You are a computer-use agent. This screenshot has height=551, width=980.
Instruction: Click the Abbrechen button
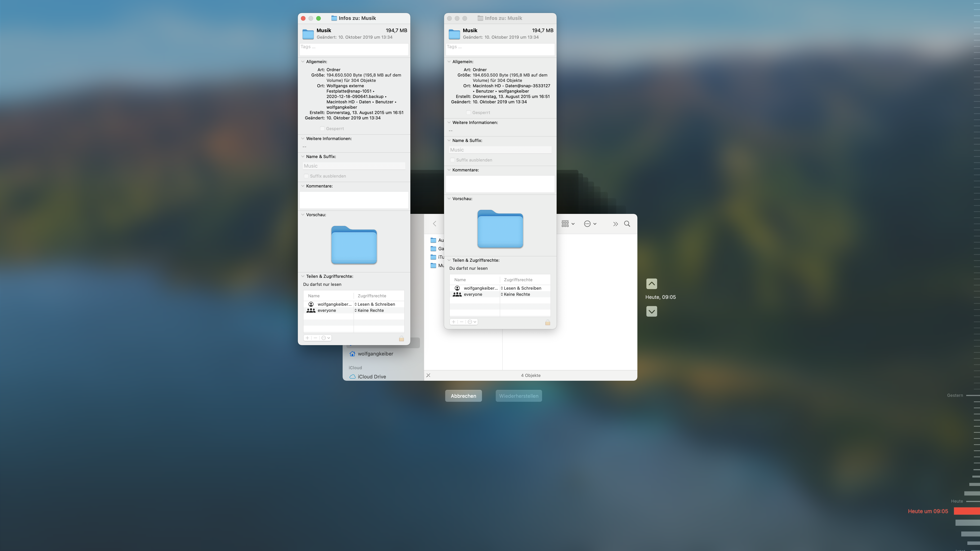click(463, 396)
